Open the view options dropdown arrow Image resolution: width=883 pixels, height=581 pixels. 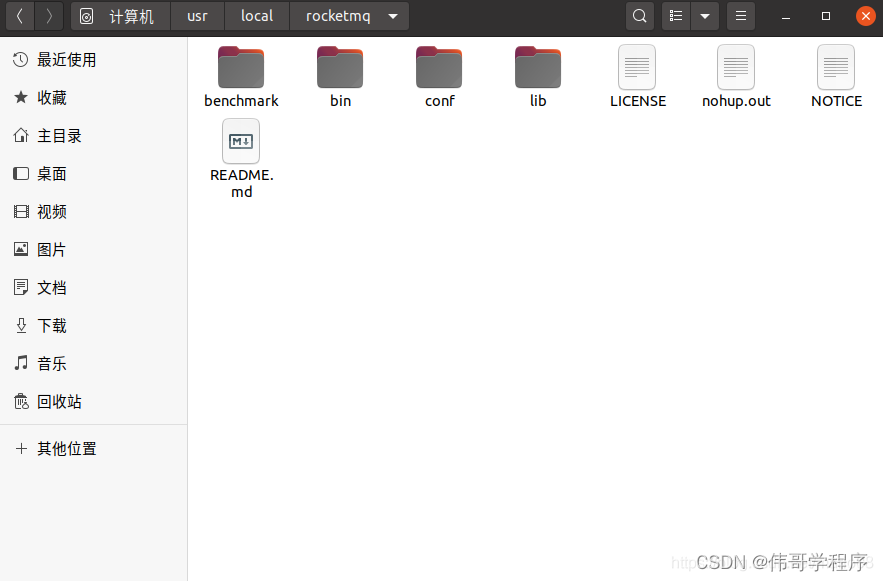click(704, 16)
